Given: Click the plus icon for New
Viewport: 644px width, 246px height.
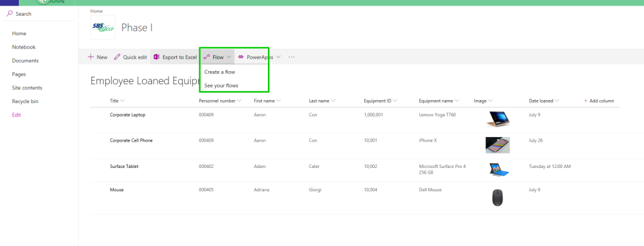Looking at the screenshot, I should point(91,57).
